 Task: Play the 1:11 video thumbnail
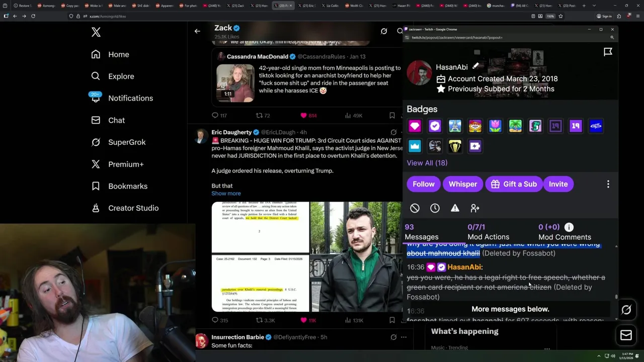click(x=235, y=83)
